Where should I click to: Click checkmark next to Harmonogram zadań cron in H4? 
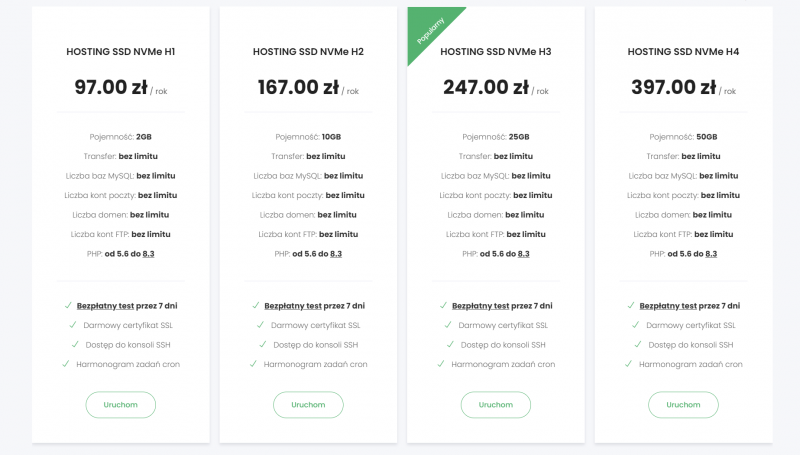tap(630, 364)
